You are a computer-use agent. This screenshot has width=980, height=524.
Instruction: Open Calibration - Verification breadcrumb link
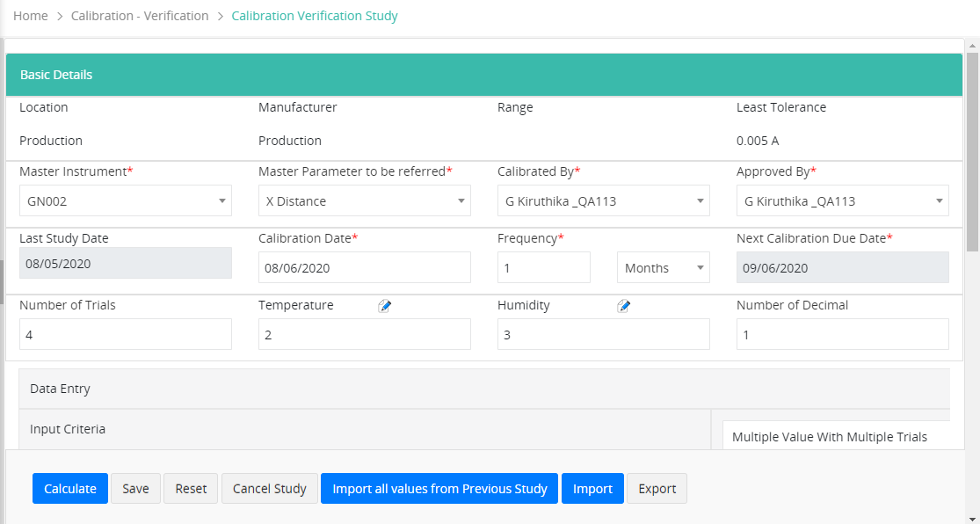140,16
